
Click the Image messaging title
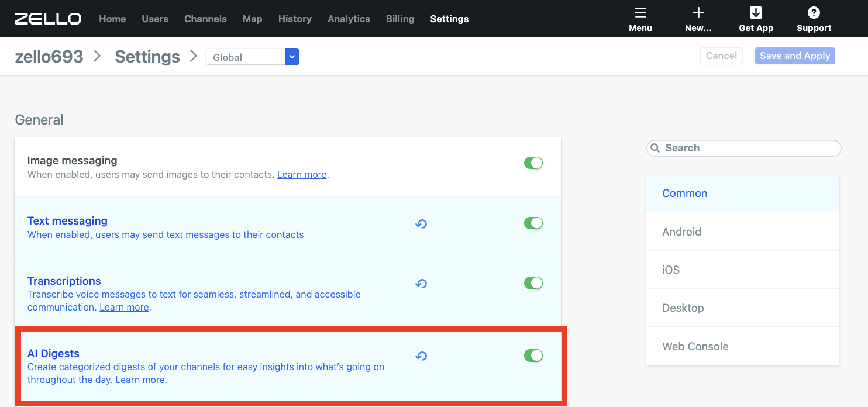(x=73, y=160)
